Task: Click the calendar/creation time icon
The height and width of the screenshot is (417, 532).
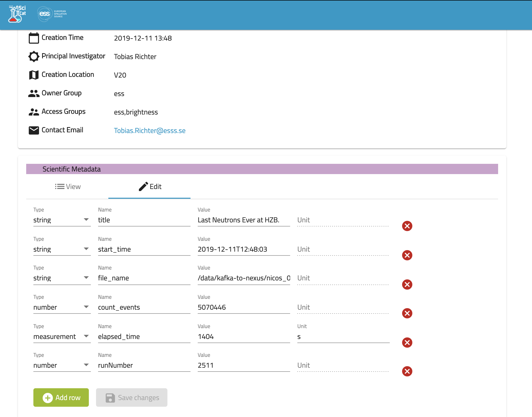Action: click(33, 38)
